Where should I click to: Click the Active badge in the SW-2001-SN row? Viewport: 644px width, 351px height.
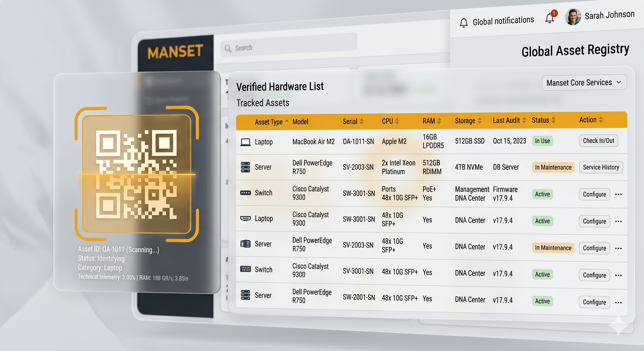(542, 301)
